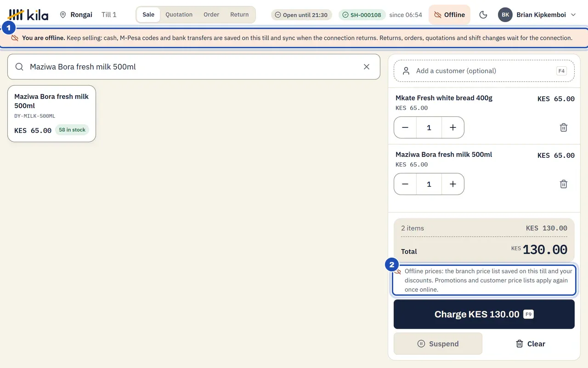Remove Mkate Fresh white bread with trash icon
Screen dimensions: 588x368
(564, 127)
